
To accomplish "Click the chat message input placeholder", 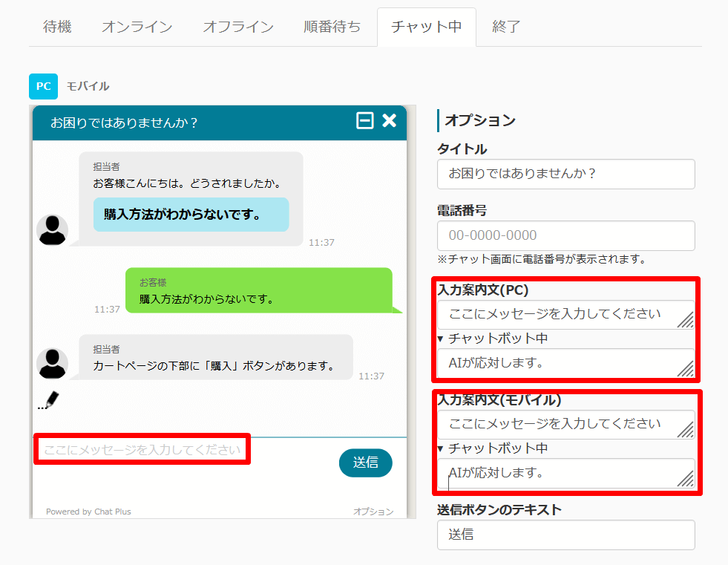I will click(x=142, y=449).
